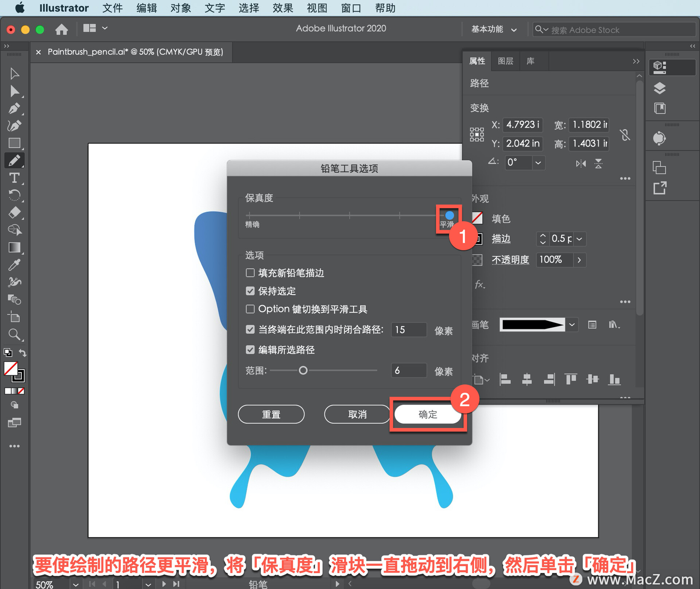Open more options in Transform section
The image size is (700, 589).
click(x=625, y=179)
